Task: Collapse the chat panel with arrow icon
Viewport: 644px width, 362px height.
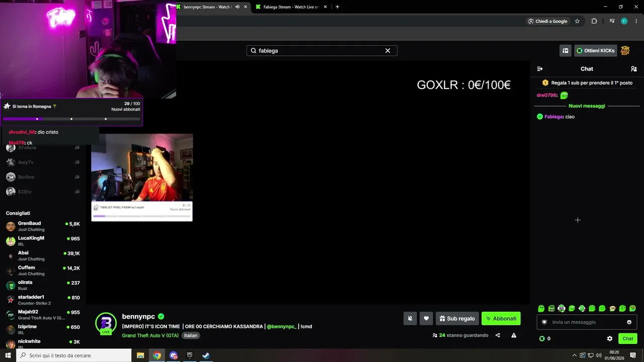Action: click(x=540, y=69)
